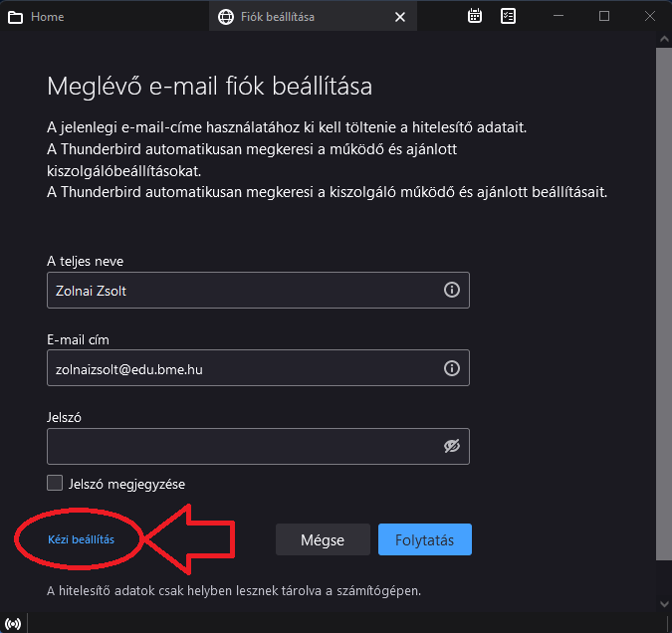
Task: Click the Kézi beállítás link
Action: [81, 539]
